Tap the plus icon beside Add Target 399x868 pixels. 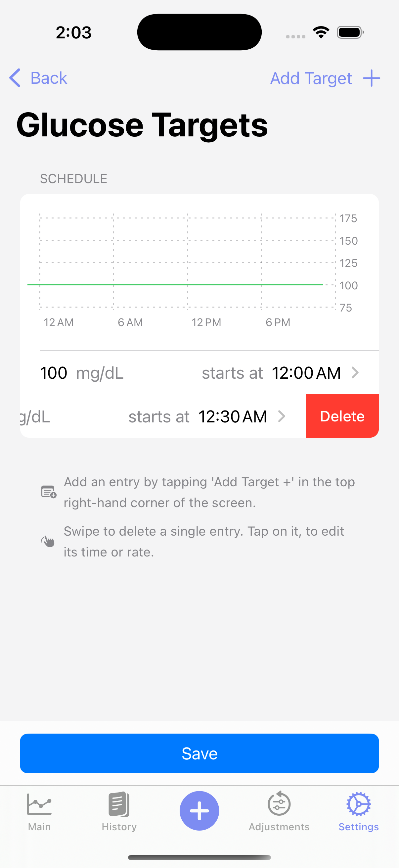click(x=372, y=78)
